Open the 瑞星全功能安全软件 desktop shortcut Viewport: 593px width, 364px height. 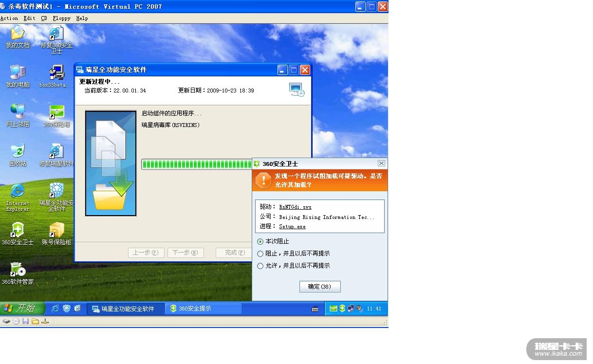tap(56, 198)
